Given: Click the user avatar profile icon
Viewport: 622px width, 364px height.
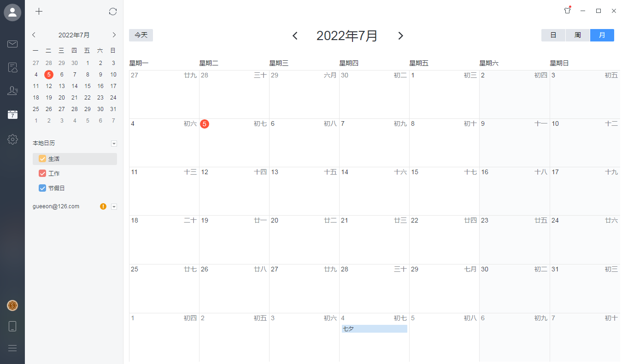Looking at the screenshot, I should pyautogui.click(x=12, y=12).
